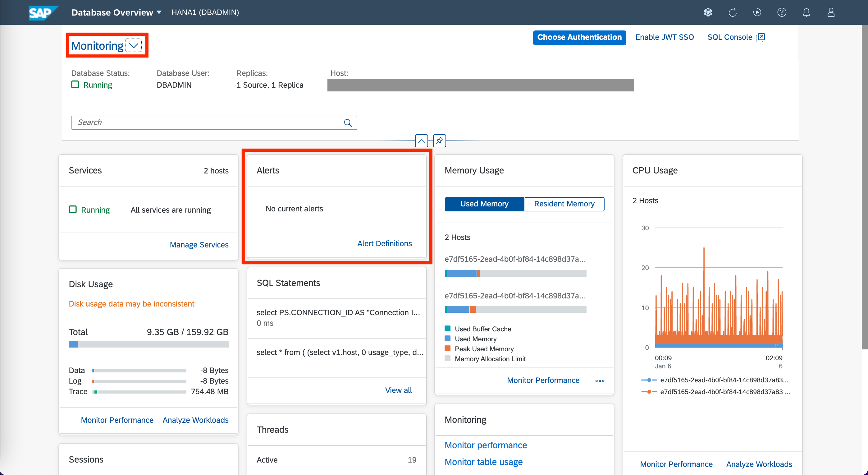Switch to Resident Memory view
This screenshot has height=475, width=868.
564,204
